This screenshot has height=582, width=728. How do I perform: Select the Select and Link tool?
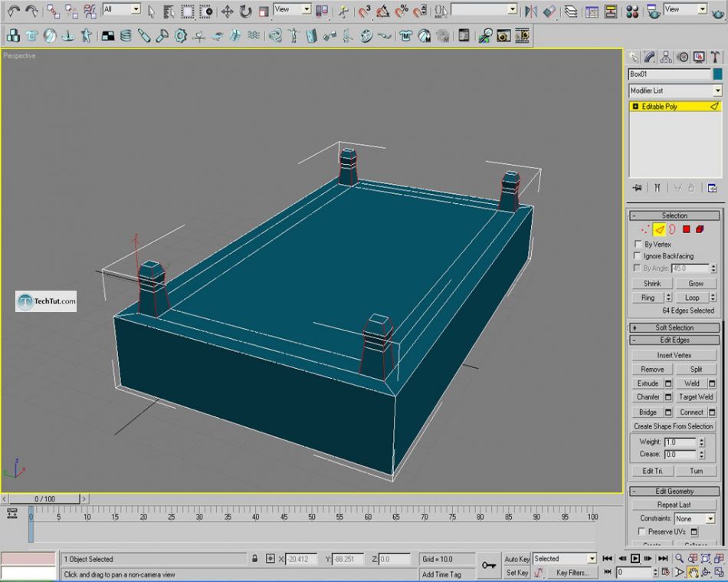point(54,12)
